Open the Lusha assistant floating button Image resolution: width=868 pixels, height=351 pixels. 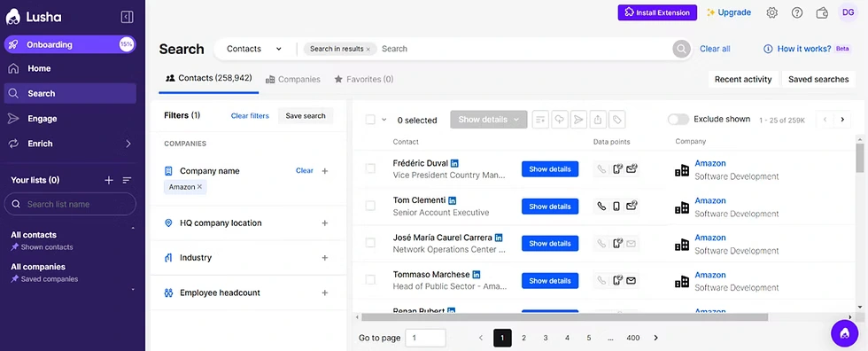tap(844, 333)
